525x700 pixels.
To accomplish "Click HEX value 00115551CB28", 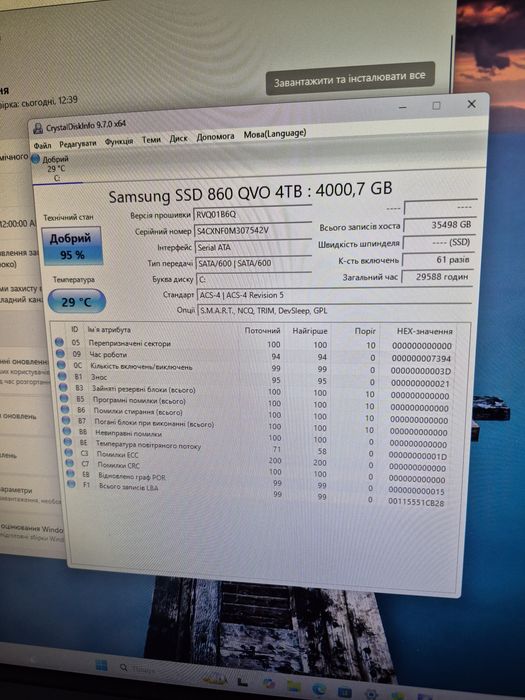I will coord(416,503).
